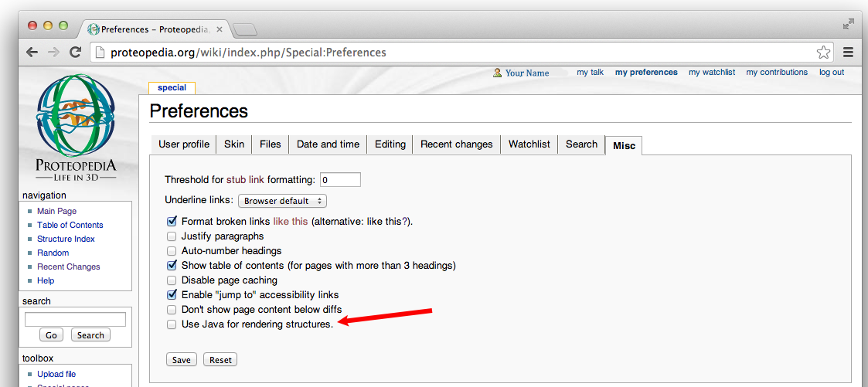
Task: Click the Proteopedia globe logo
Action: [x=76, y=114]
